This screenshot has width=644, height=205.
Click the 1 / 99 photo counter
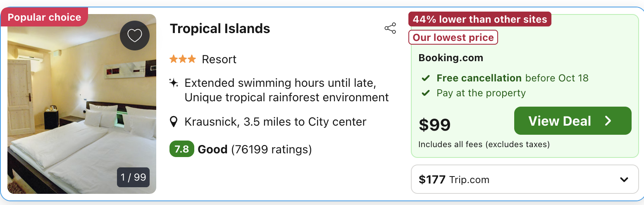(133, 177)
